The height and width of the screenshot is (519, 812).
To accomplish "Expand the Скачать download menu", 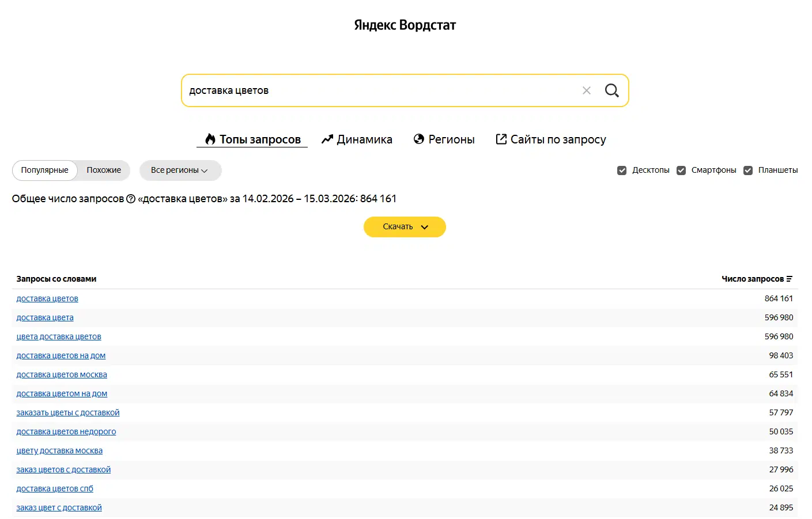I will point(405,227).
